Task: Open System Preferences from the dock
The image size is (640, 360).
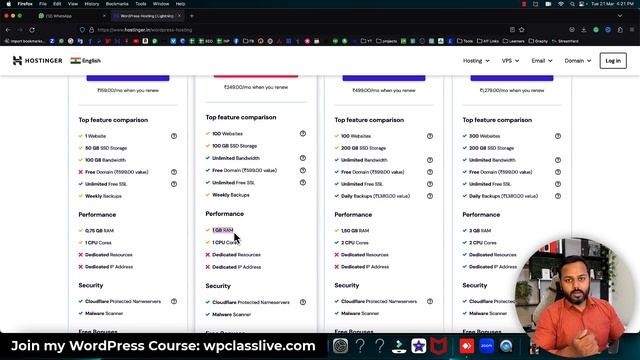Action: point(340,346)
